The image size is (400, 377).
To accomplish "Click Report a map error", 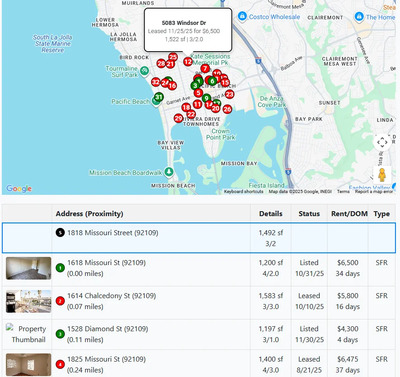I will tap(374, 191).
